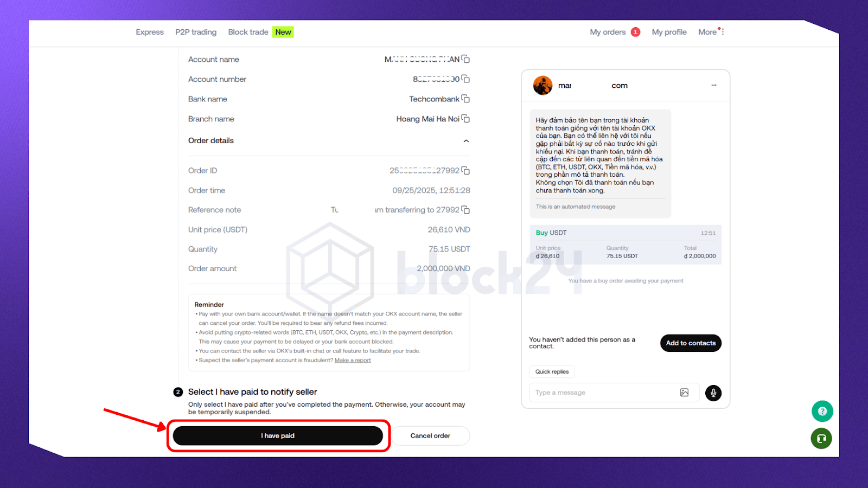Copy the Order ID
The width and height of the screenshot is (868, 488).
coord(465,170)
